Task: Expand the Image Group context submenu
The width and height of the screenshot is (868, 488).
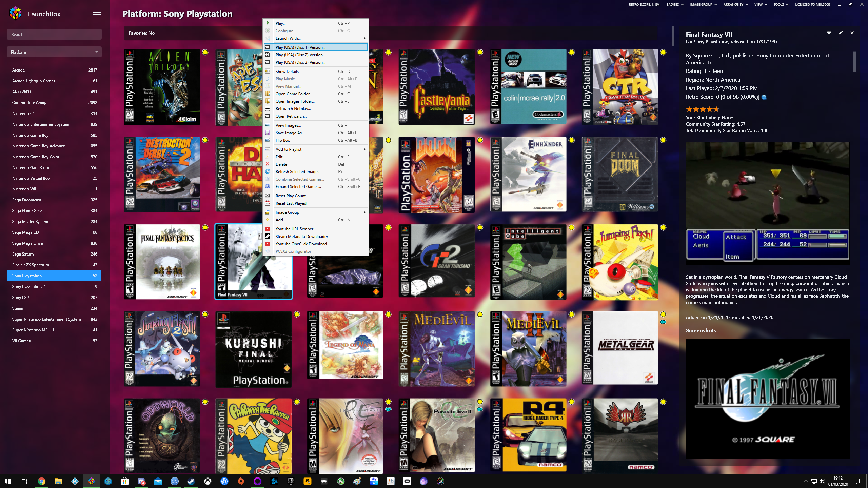Action: pos(316,212)
